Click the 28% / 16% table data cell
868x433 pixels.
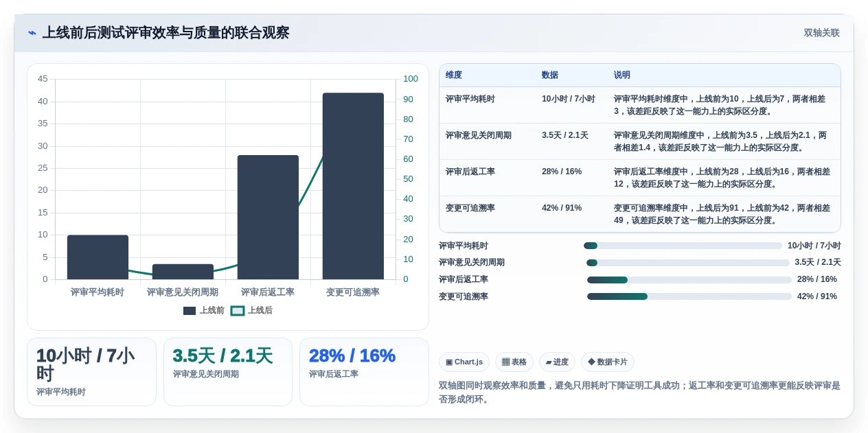click(562, 172)
